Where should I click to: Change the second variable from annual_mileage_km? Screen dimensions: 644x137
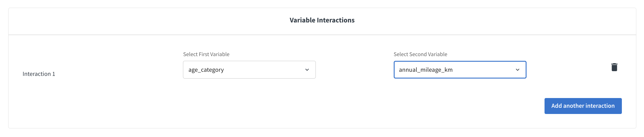[x=460, y=70]
